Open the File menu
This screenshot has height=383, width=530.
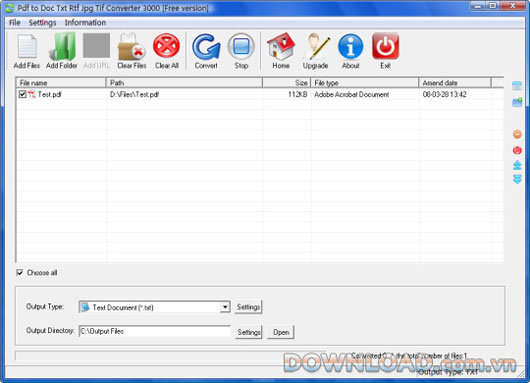[x=15, y=23]
